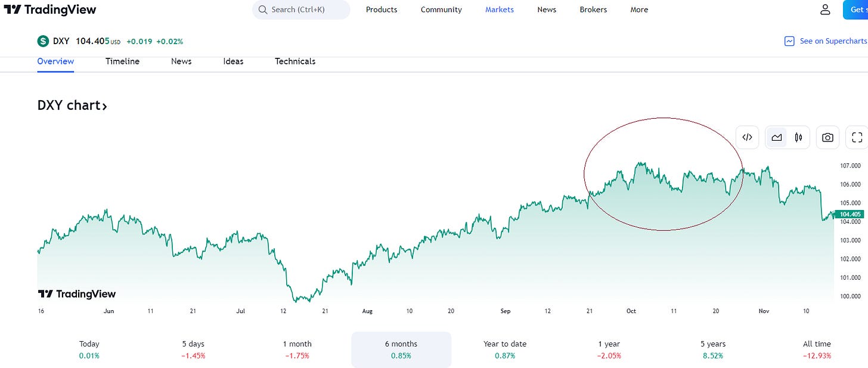This screenshot has height=368, width=868.
Task: Open the Products menu
Action: [x=382, y=10]
